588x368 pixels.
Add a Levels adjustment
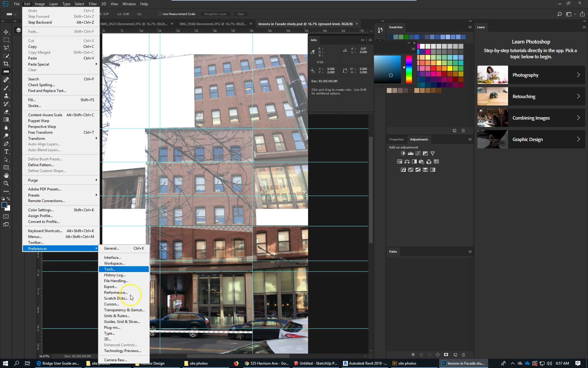pyautogui.click(x=411, y=153)
